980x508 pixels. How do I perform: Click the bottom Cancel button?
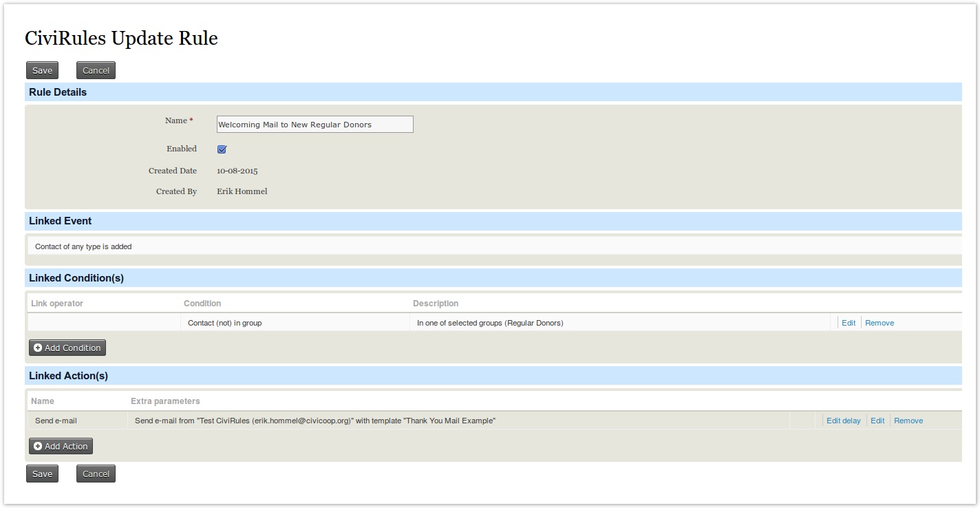point(96,474)
